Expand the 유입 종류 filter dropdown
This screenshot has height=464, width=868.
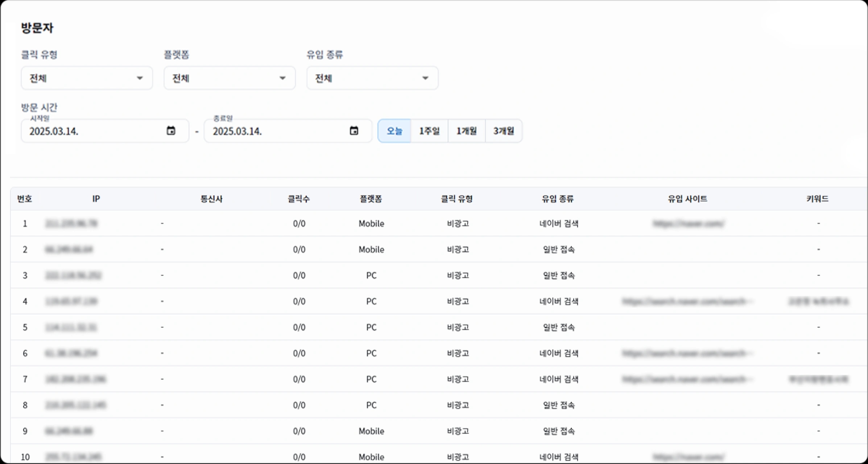click(x=372, y=78)
